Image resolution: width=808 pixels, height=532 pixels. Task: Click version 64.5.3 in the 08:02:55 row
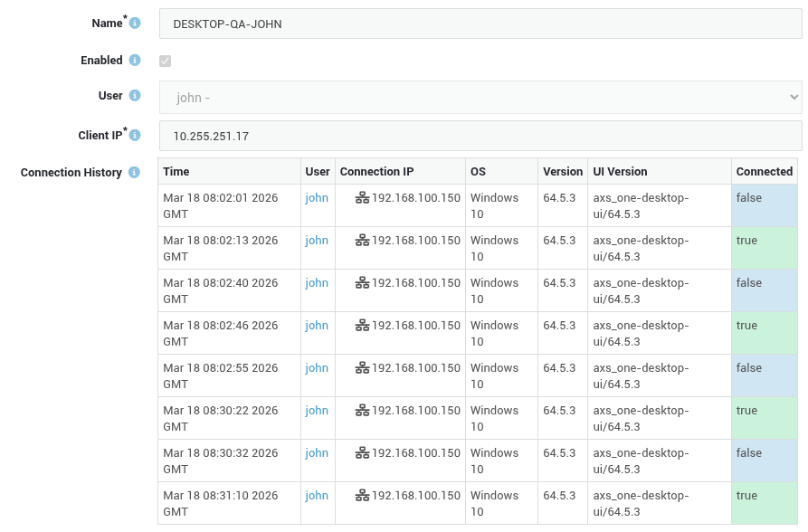point(559,368)
